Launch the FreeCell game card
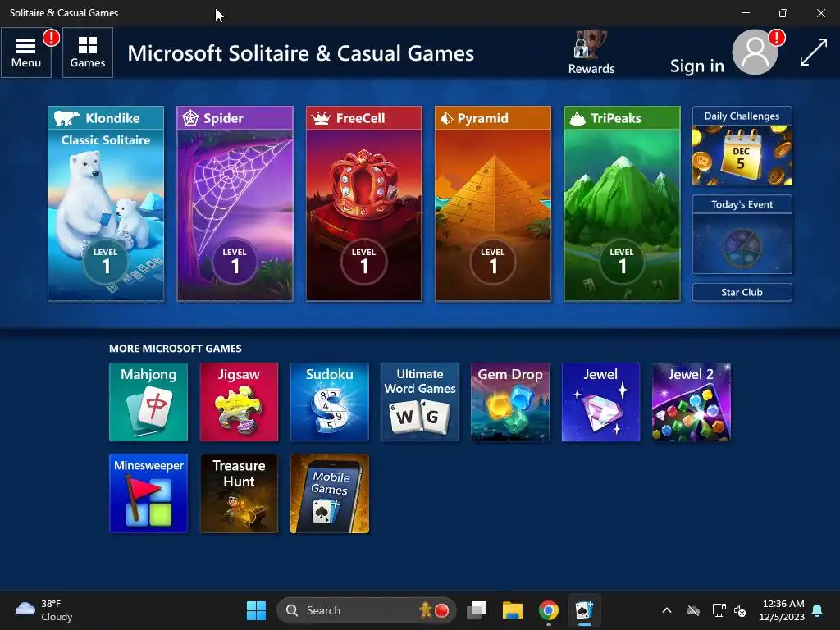 click(364, 203)
